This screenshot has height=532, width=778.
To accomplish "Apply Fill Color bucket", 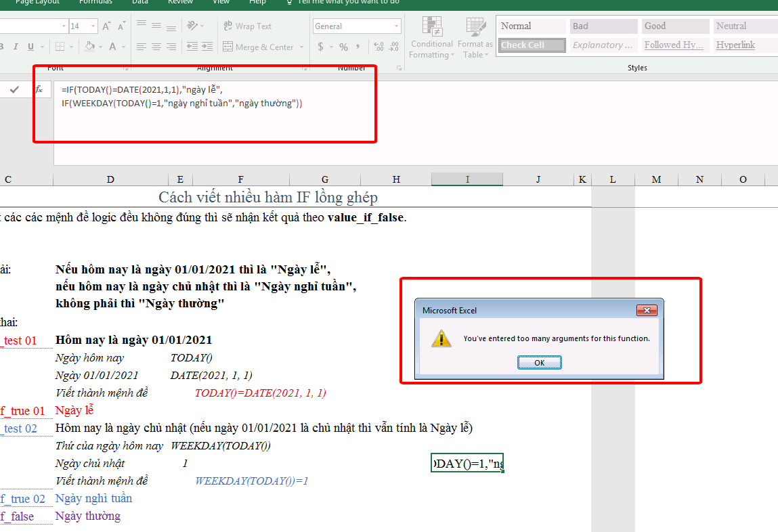I will [90, 47].
